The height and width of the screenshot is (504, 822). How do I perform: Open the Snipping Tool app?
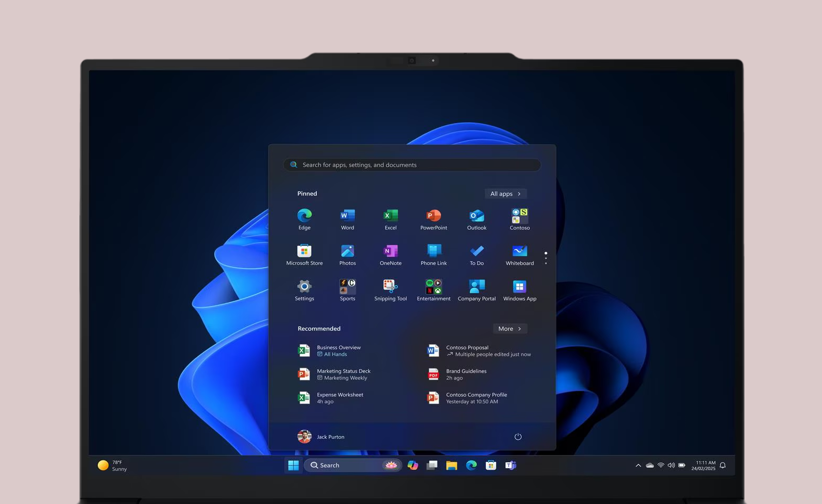click(x=390, y=287)
